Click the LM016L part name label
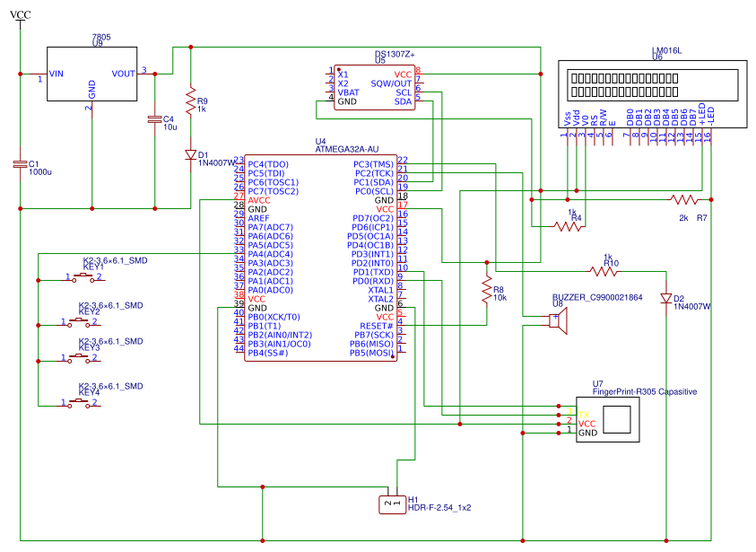Screen dimensions: 756x552 point(667,50)
